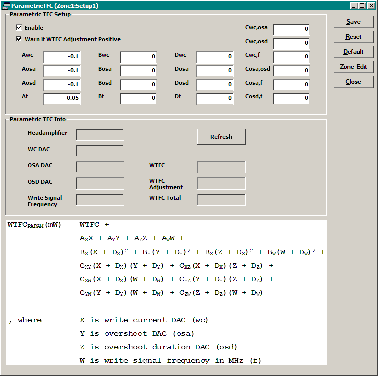The image size is (378, 376).
Task: Click the Cwc,osa input field
Action: pos(291,29)
